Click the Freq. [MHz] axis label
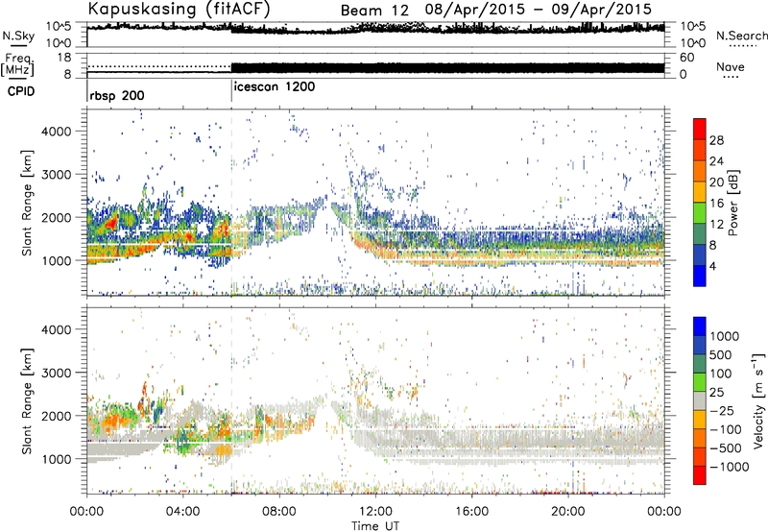This screenshot has width=768, height=532. [17, 65]
